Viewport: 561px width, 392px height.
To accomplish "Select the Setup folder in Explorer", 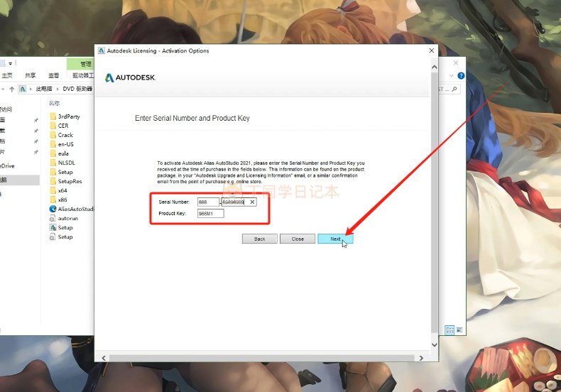I will click(61, 172).
